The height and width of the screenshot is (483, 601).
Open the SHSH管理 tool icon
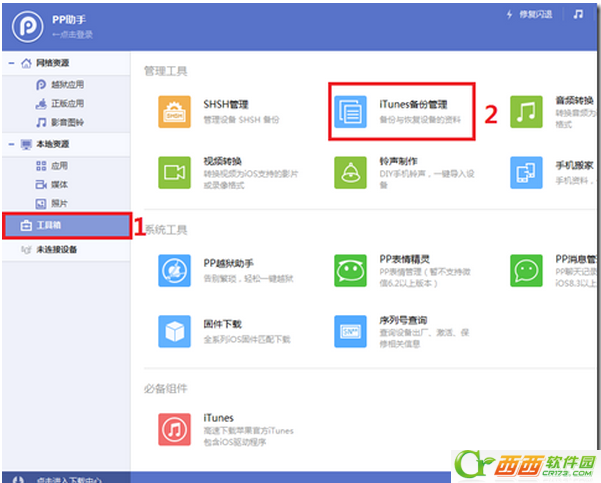point(174,112)
